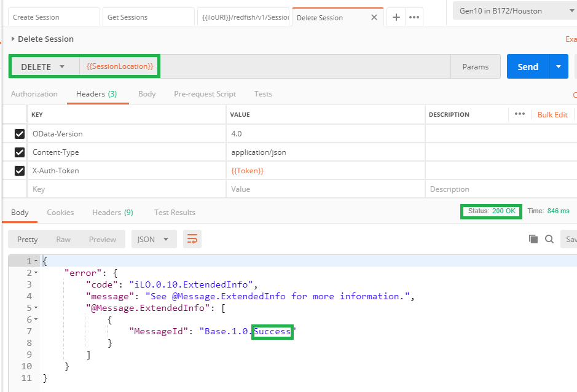
Task: Toggle the X-Auth-Token header checkbox
Action: 20,171
